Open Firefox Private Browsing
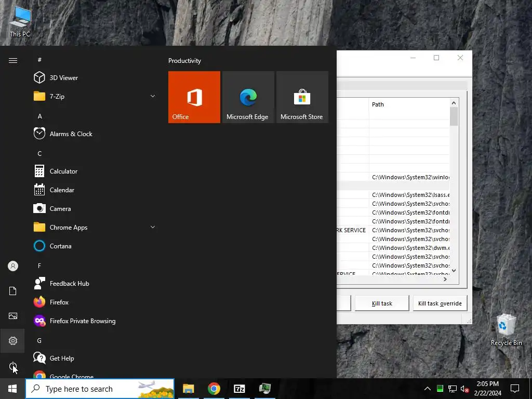Image resolution: width=532 pixels, height=399 pixels. pyautogui.click(x=95, y=321)
